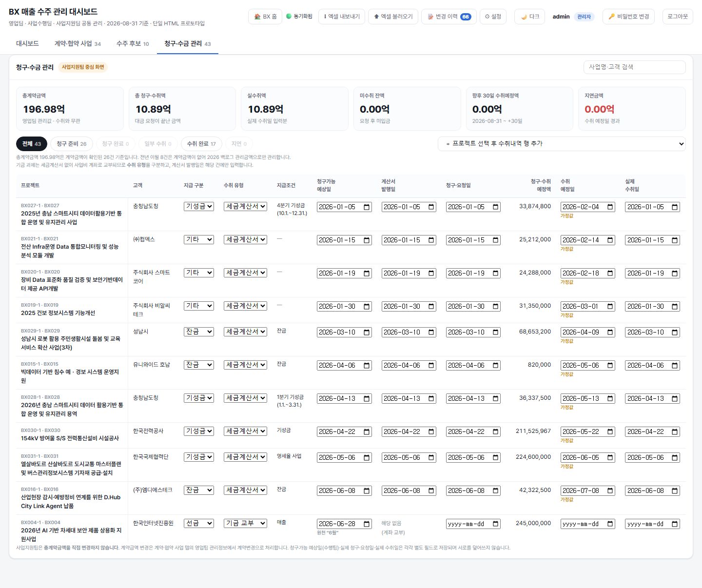
Task: Open calendar picker for BX019-1 수취 예정일
Action: click(610, 306)
